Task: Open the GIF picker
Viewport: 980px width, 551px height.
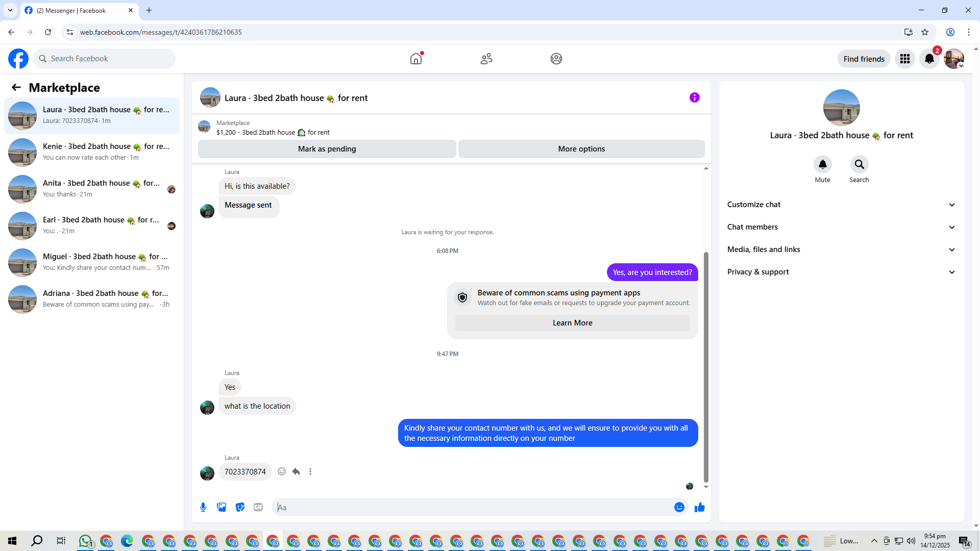Action: pos(258,507)
